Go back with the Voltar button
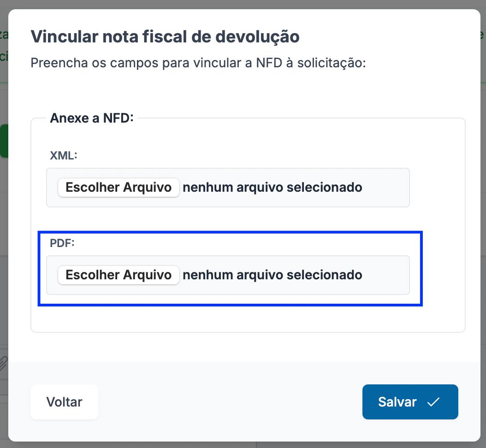This screenshot has width=486, height=448. tap(64, 402)
